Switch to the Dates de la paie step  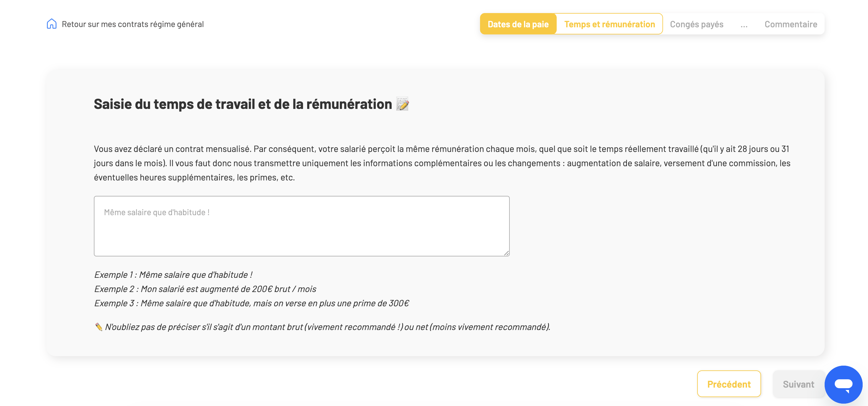pos(518,24)
